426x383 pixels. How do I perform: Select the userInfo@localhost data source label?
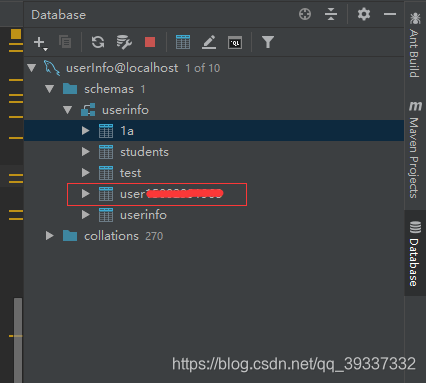click(x=122, y=68)
